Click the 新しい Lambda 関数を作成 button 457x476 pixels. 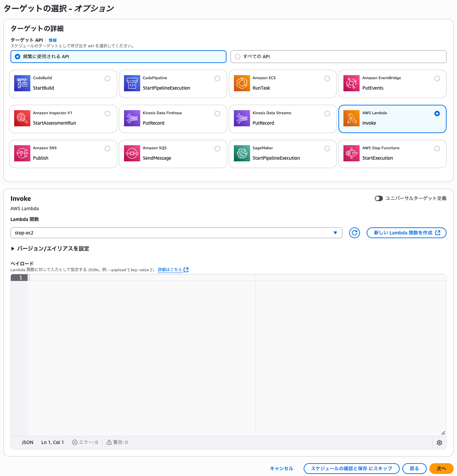[406, 233]
